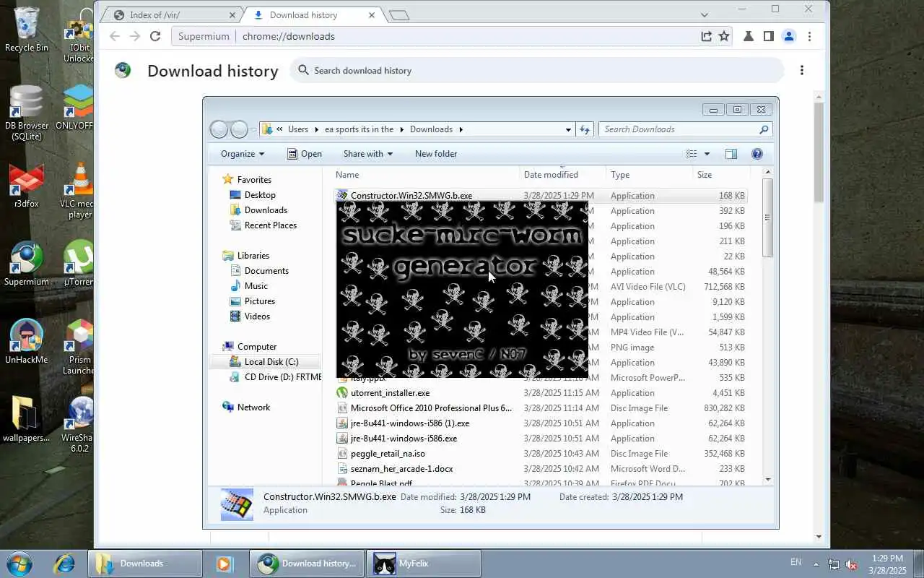The height and width of the screenshot is (578, 924).
Task: Click the Search Downloads box
Action: pos(686,129)
